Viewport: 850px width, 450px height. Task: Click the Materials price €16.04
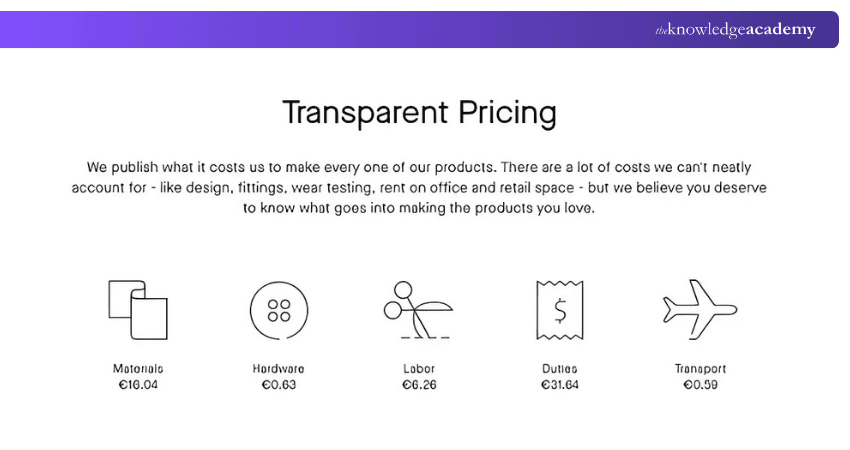pos(138,385)
